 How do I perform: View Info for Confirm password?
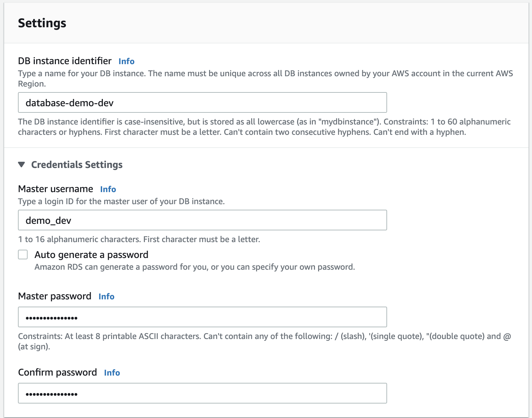112,372
